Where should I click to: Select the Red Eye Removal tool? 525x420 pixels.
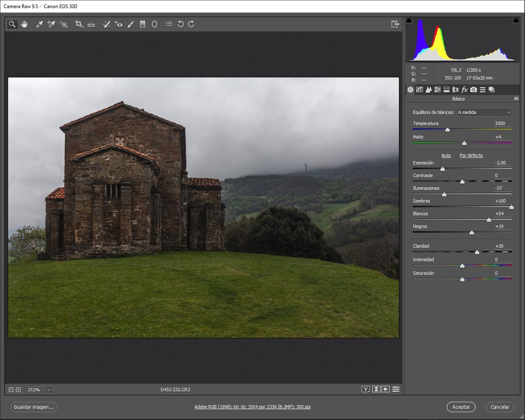pyautogui.click(x=118, y=24)
